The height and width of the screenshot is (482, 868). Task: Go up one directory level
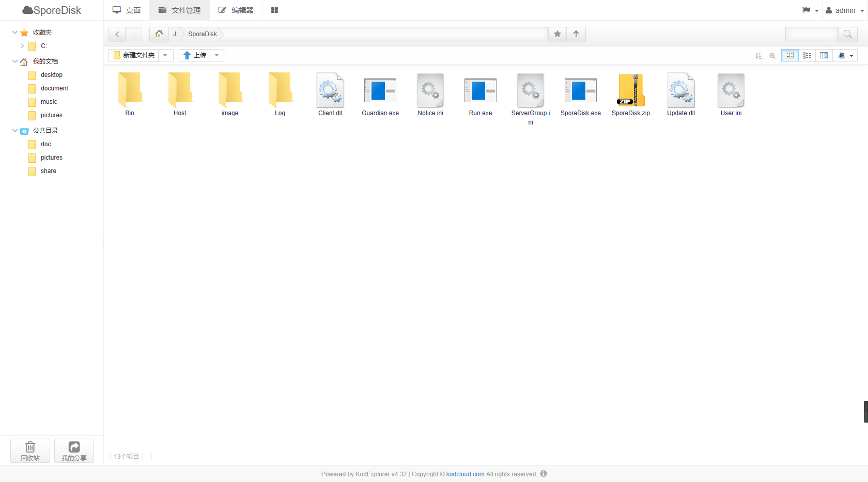(x=576, y=34)
